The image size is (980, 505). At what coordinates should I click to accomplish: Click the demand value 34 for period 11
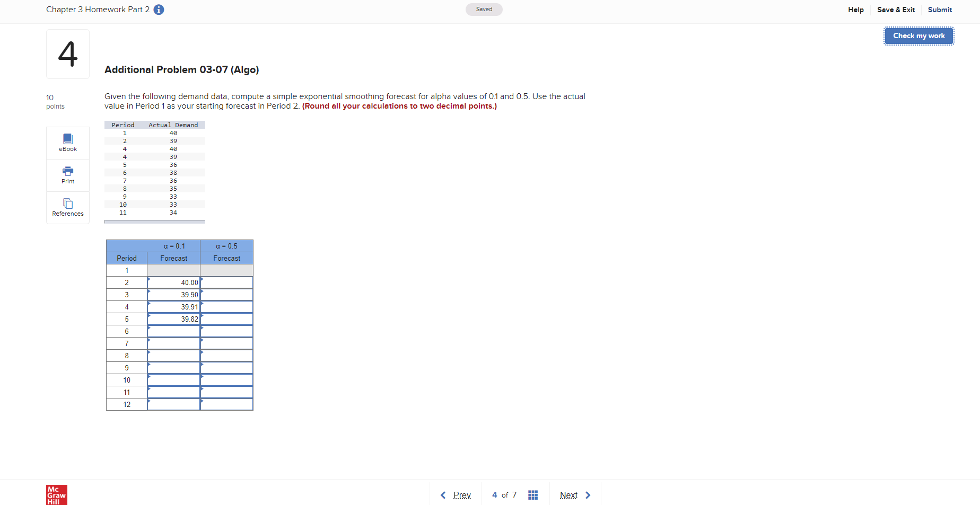pos(173,212)
